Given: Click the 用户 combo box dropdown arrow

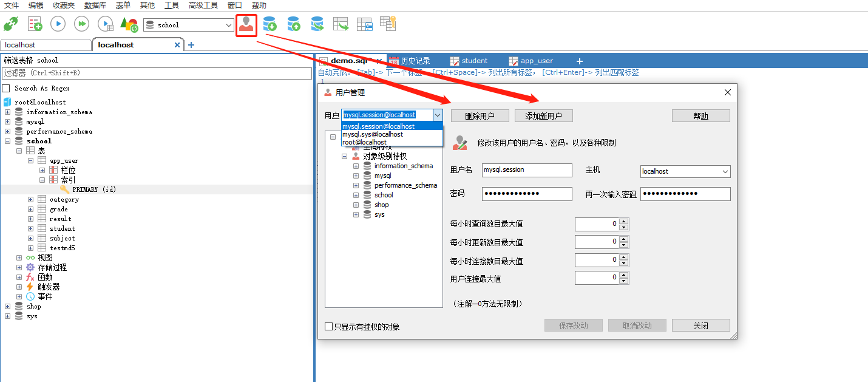Looking at the screenshot, I should (438, 115).
